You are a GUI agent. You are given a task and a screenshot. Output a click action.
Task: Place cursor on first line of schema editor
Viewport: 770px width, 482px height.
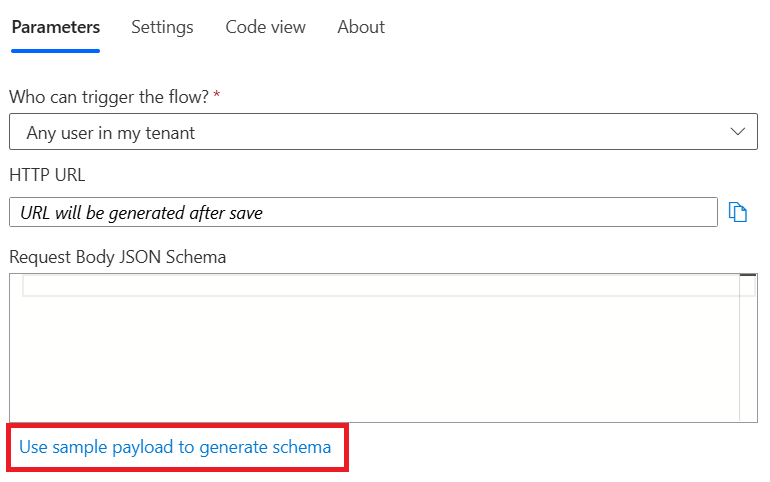point(380,287)
